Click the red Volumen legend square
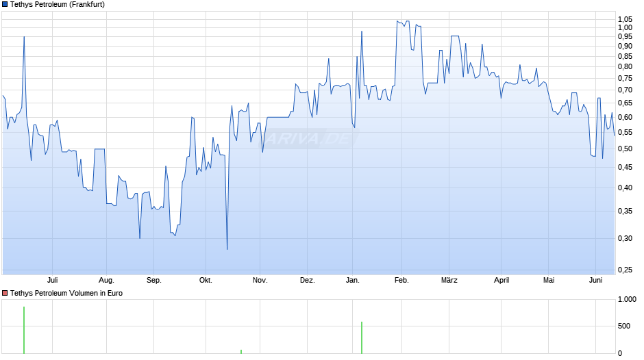 5,293
